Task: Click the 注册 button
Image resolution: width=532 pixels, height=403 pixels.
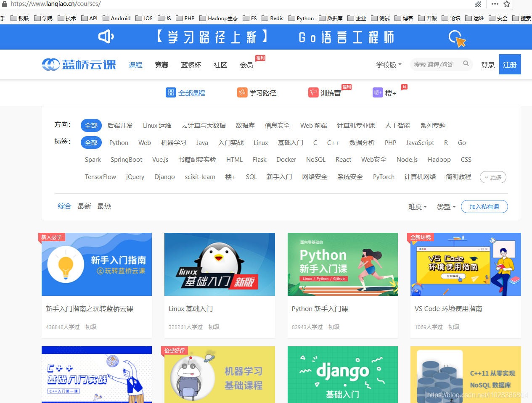Action: [510, 64]
